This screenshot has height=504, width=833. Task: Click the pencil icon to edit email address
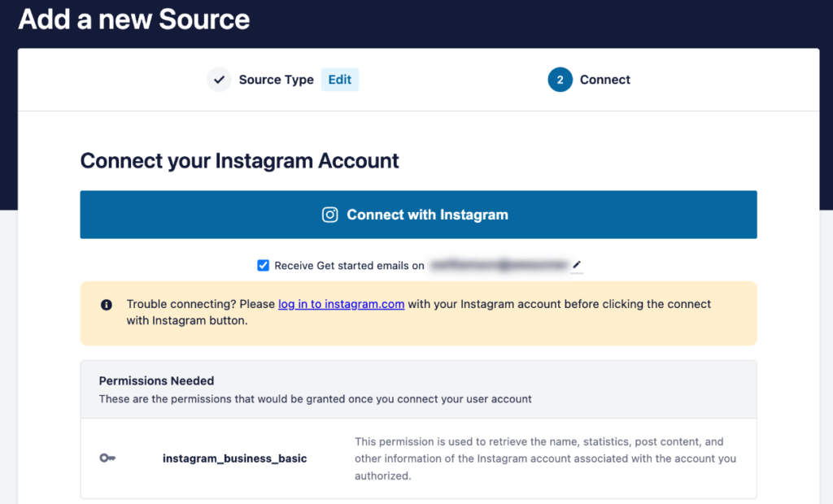pos(577,264)
